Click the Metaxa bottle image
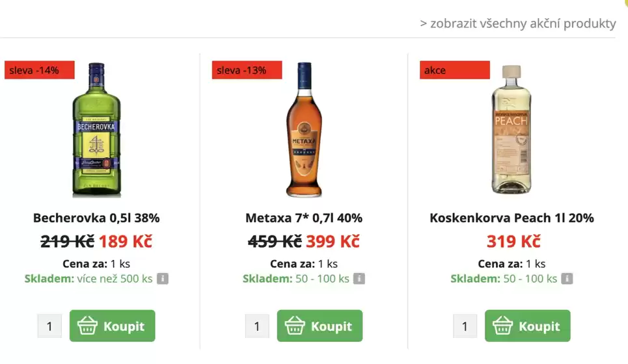The height and width of the screenshot is (364, 628). (304, 130)
